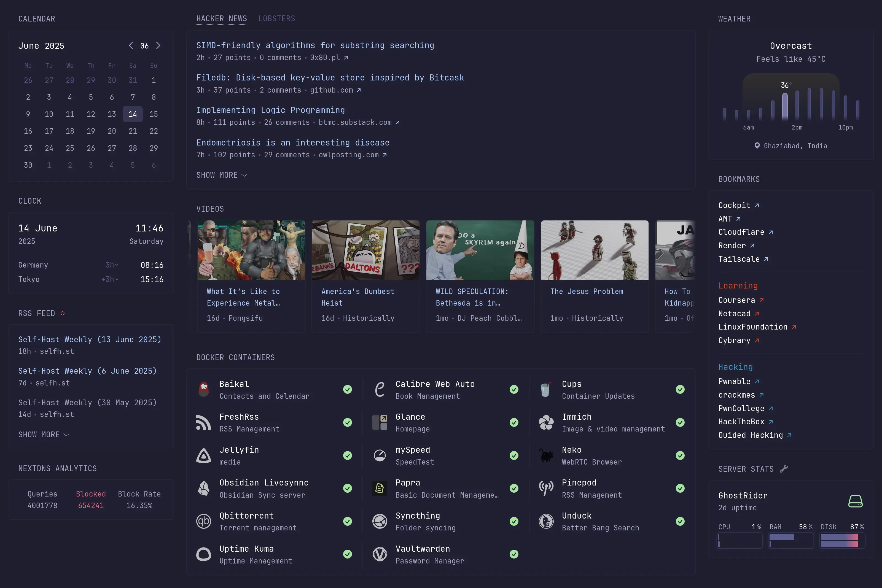
Task: Click the Papra document icon
Action: [380, 488]
